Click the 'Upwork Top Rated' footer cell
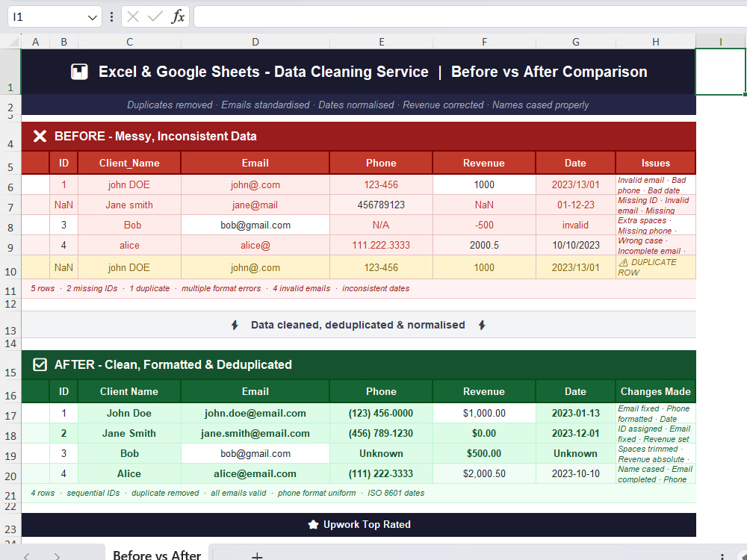This screenshot has width=747, height=560. click(359, 524)
